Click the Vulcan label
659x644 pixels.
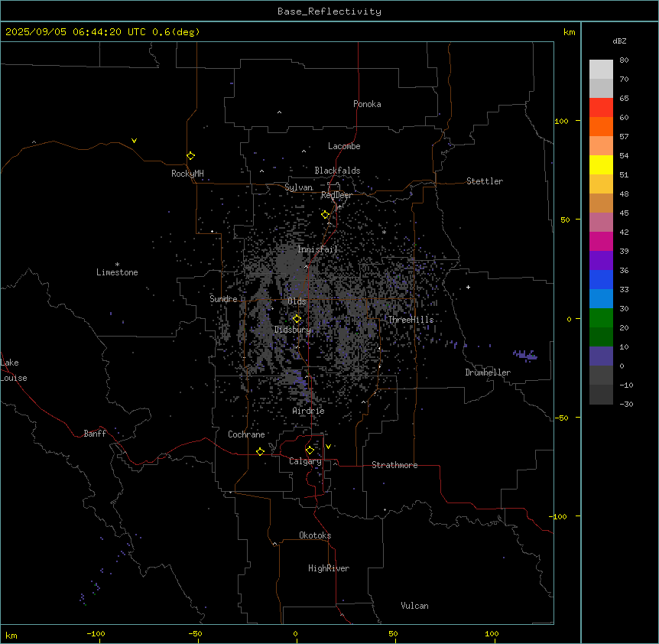point(415,606)
